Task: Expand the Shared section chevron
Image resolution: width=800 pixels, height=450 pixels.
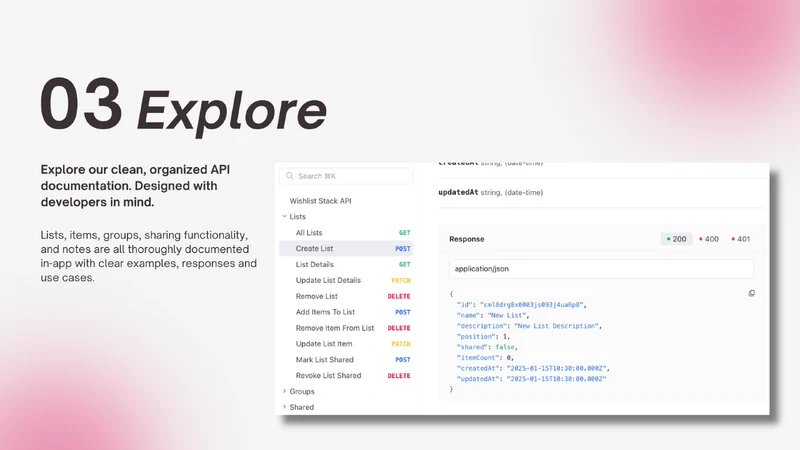Action: [284, 407]
